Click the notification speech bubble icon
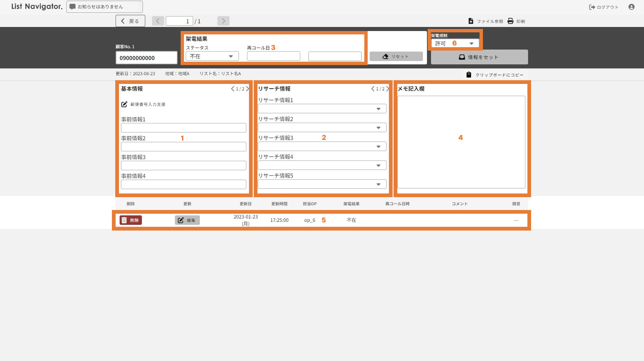The height and width of the screenshot is (361, 644). point(72,7)
